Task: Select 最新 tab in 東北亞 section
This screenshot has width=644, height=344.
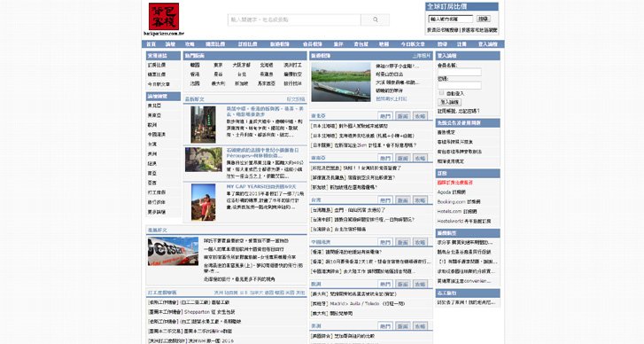Action: tap(402, 116)
